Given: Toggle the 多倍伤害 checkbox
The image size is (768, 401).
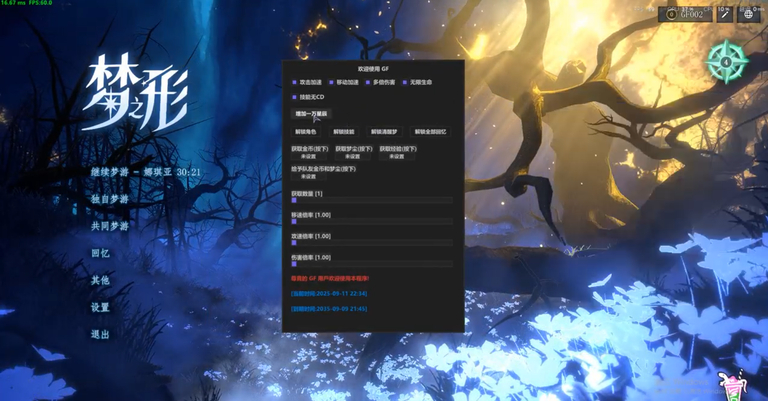Looking at the screenshot, I should click(368, 82).
